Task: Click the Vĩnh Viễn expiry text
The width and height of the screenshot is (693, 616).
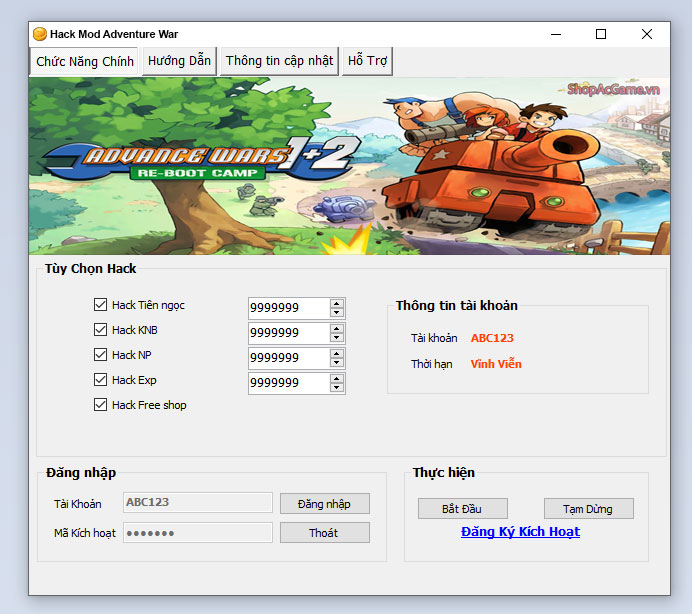Action: coord(496,364)
